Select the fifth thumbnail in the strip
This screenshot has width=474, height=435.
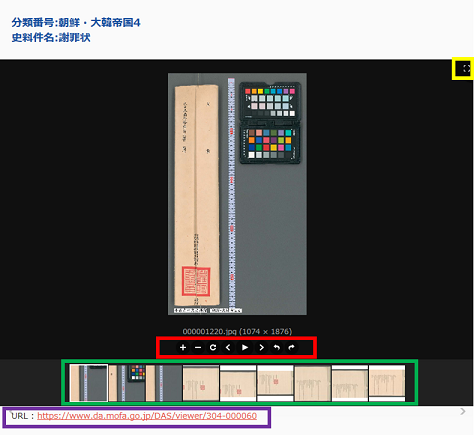point(238,383)
